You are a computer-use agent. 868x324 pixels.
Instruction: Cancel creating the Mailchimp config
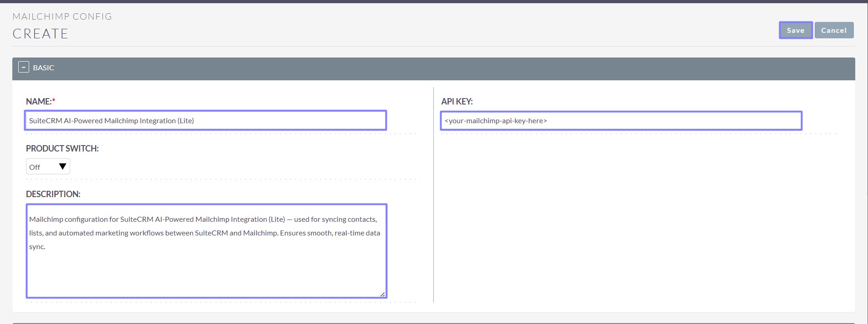(833, 31)
